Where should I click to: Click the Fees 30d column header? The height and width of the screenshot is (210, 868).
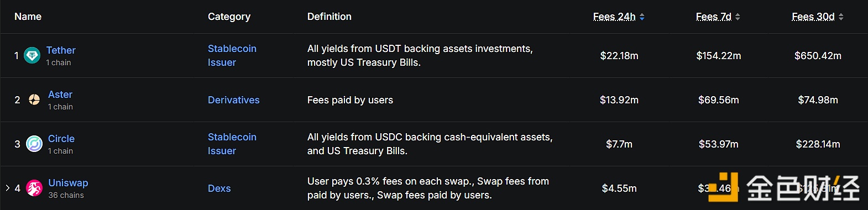pyautogui.click(x=813, y=17)
